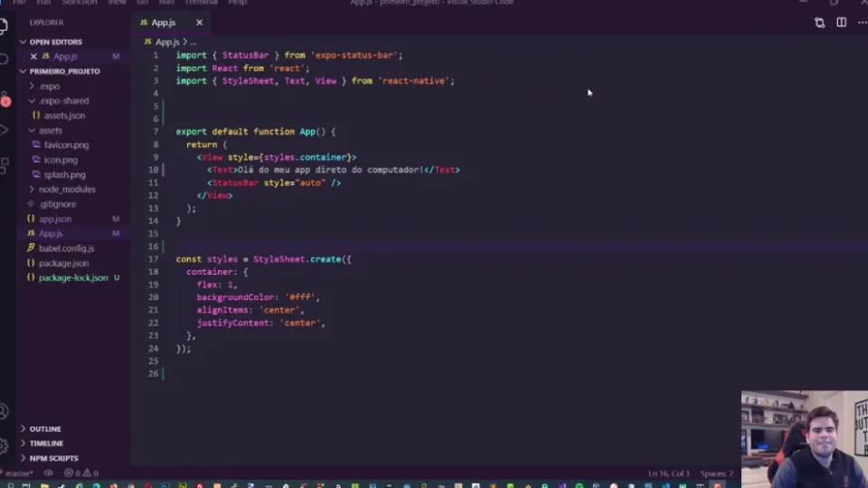Image resolution: width=868 pixels, height=488 pixels.
Task: Open the Search view in activity bar
Action: click(x=4, y=60)
